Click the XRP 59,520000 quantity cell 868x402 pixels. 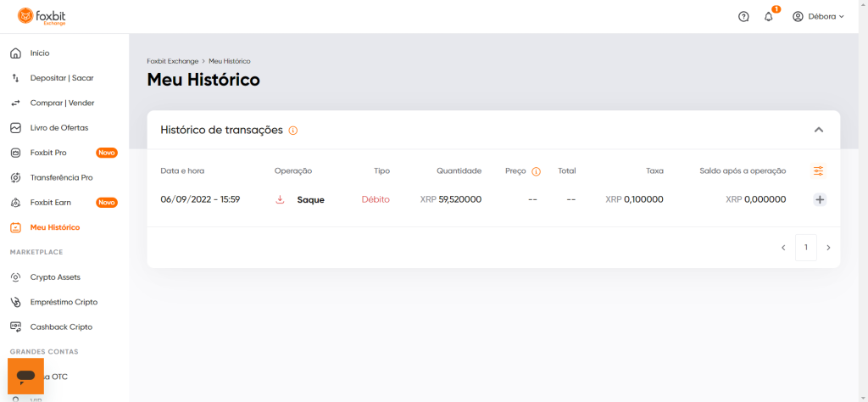coord(451,199)
